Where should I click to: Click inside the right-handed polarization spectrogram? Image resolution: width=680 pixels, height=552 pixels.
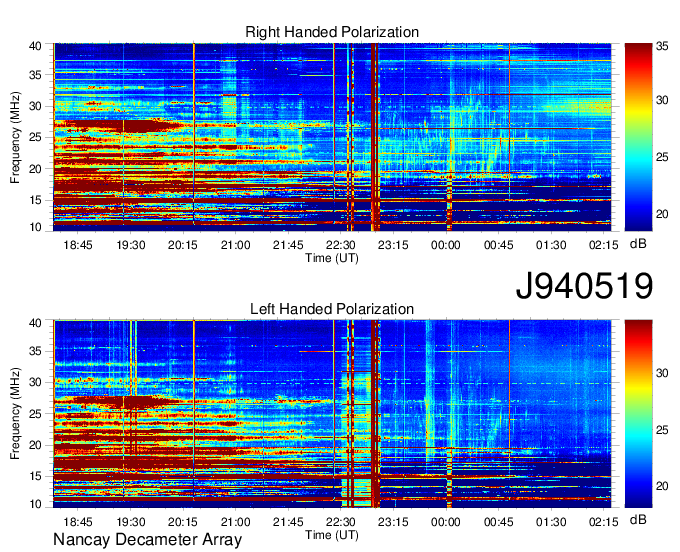[x=332, y=137]
